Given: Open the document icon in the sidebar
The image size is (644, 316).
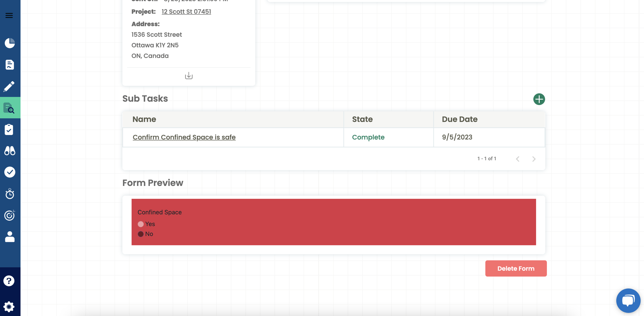Looking at the screenshot, I should click(10, 64).
